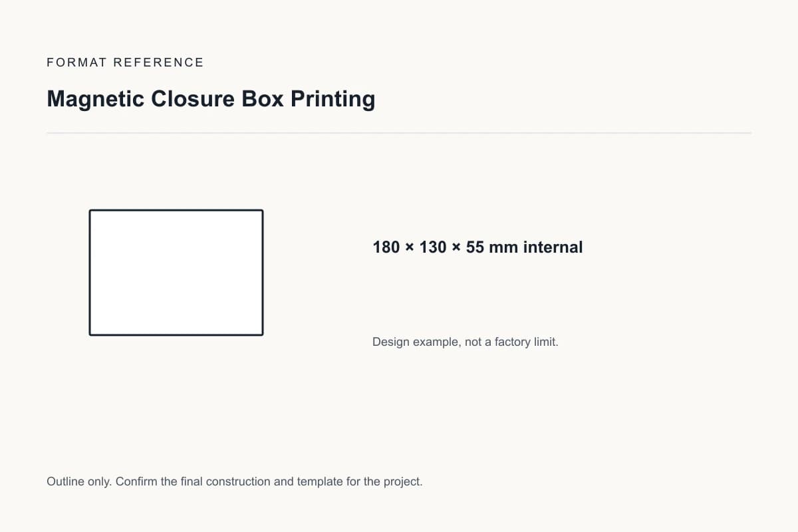The image size is (798, 532).
Task: Select the "FORMAT REFERENCE" label
Action: tap(125, 63)
